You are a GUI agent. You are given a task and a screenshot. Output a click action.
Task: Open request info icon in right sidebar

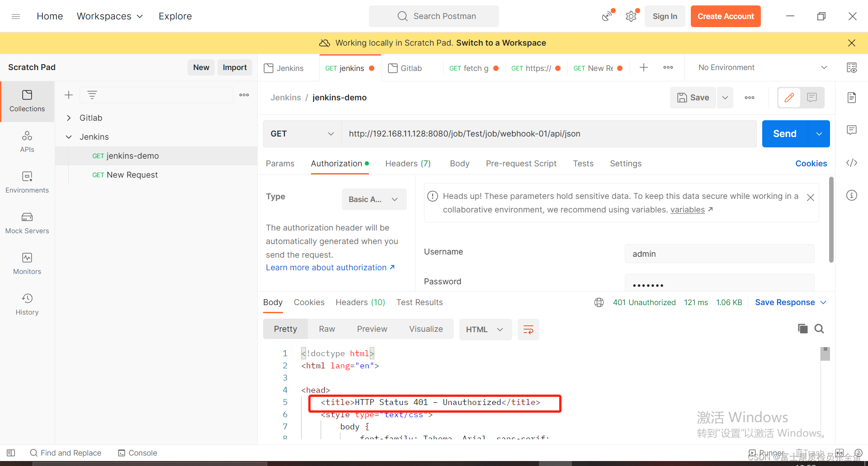852,195
